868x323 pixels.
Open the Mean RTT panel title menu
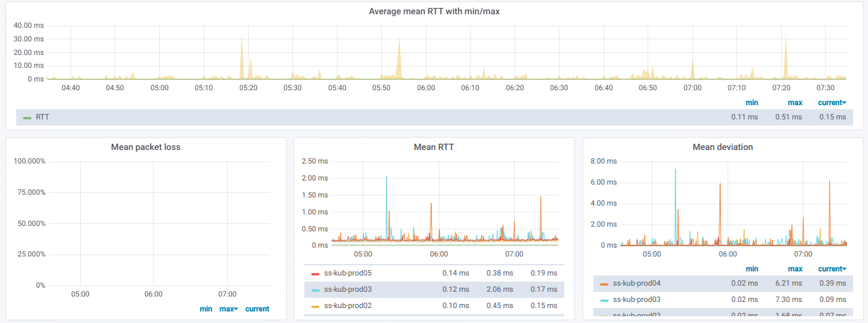[x=434, y=147]
